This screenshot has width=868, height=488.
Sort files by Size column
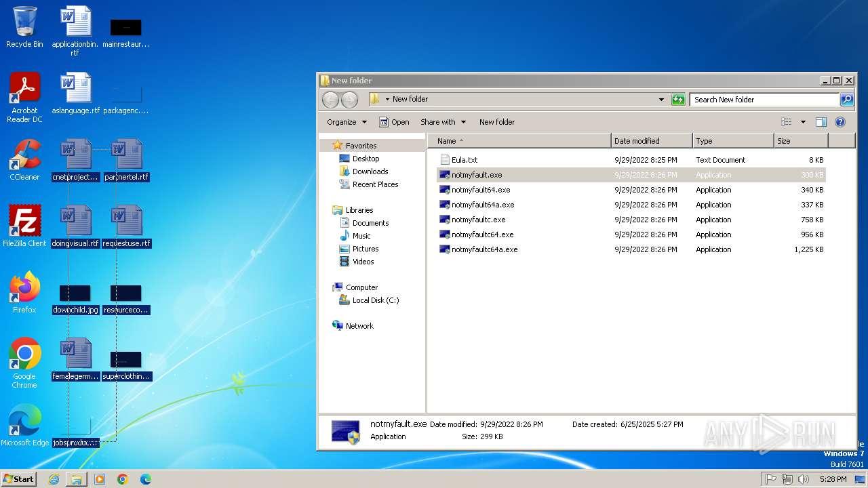(801, 141)
